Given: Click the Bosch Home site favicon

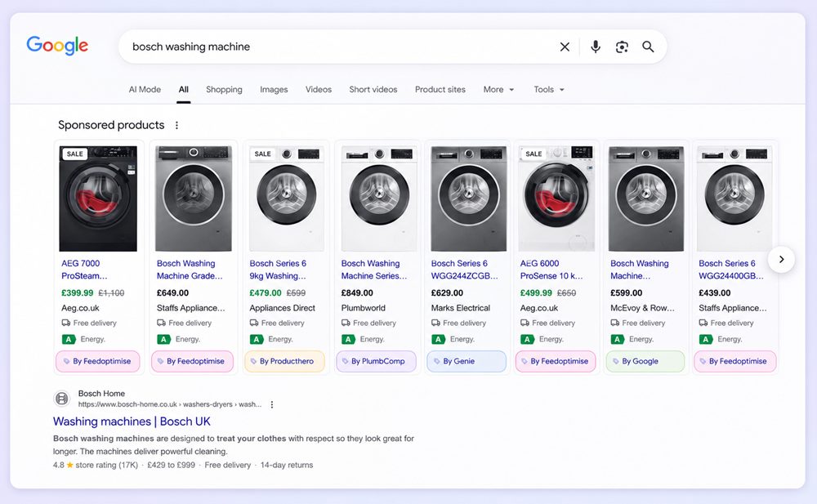Looking at the screenshot, I should (x=61, y=399).
